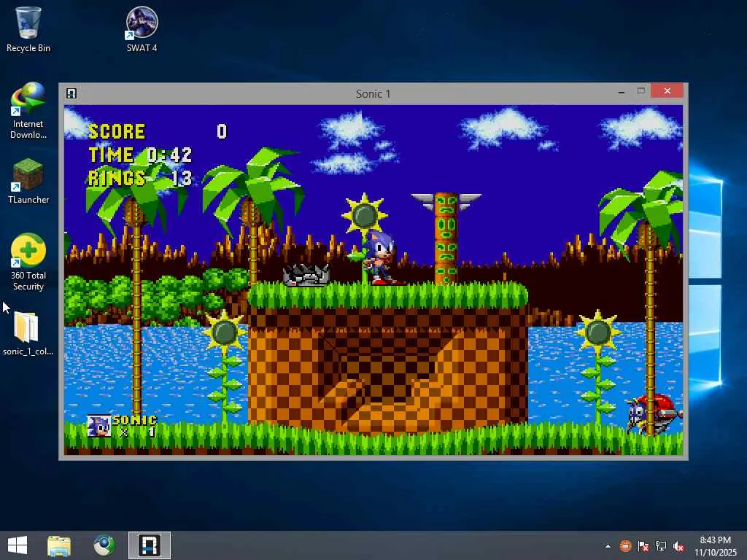Open Action Center flag tray icon
Viewport: 747px width, 560px height.
[x=643, y=546]
